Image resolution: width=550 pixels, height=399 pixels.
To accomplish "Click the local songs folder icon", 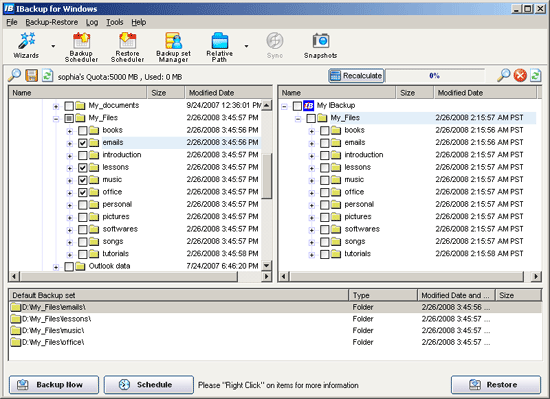I will (94, 242).
